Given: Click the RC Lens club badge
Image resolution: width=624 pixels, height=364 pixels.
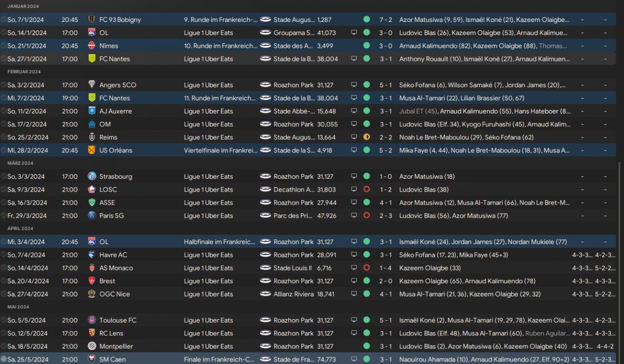Looking at the screenshot, I should point(91,333).
